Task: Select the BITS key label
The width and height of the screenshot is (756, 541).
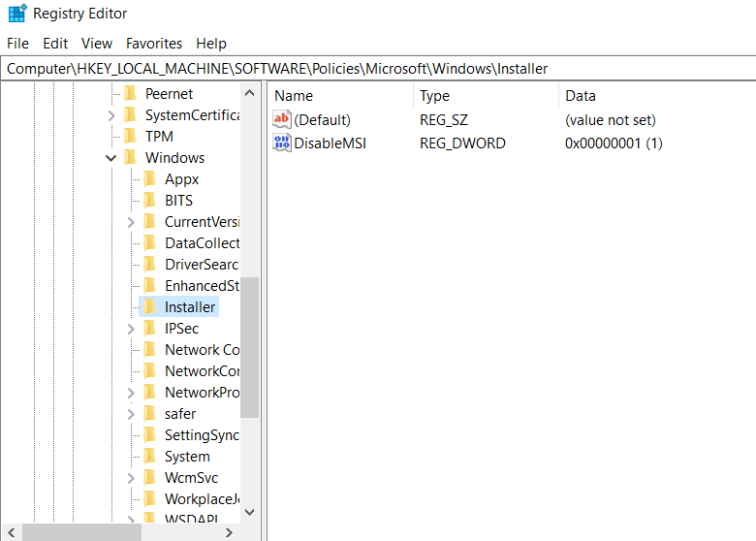Action: coord(178,200)
